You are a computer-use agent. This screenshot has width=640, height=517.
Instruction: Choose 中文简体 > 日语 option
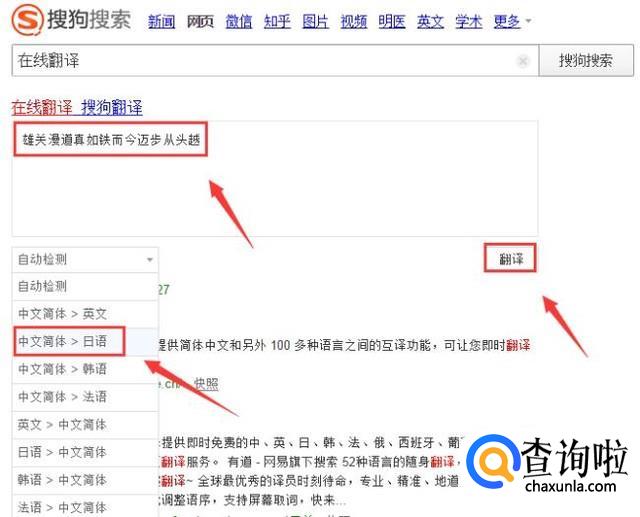(x=85, y=341)
